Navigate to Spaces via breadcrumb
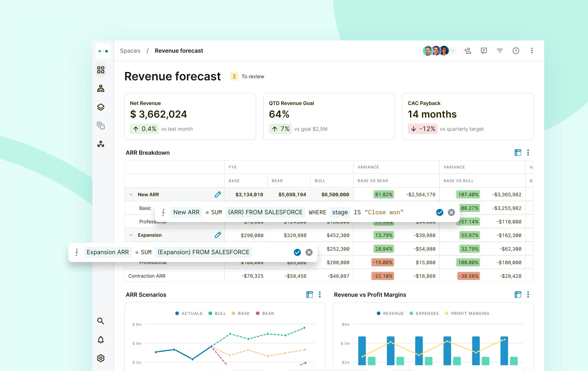The height and width of the screenshot is (371, 588). click(x=130, y=50)
